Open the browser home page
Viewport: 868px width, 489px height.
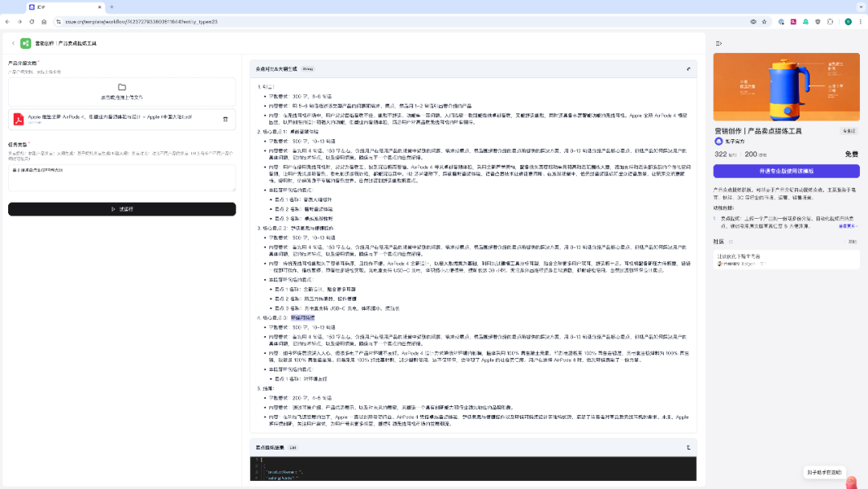(x=43, y=22)
